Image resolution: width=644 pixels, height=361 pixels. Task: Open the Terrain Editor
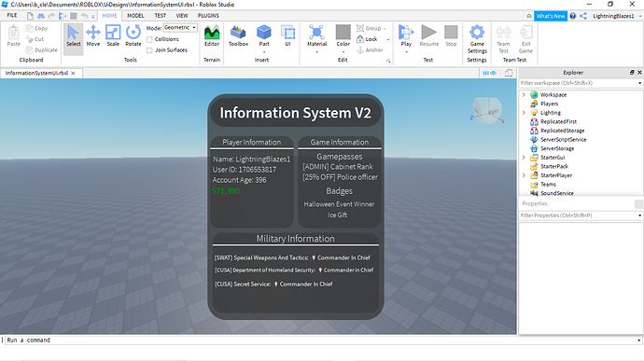tap(212, 35)
